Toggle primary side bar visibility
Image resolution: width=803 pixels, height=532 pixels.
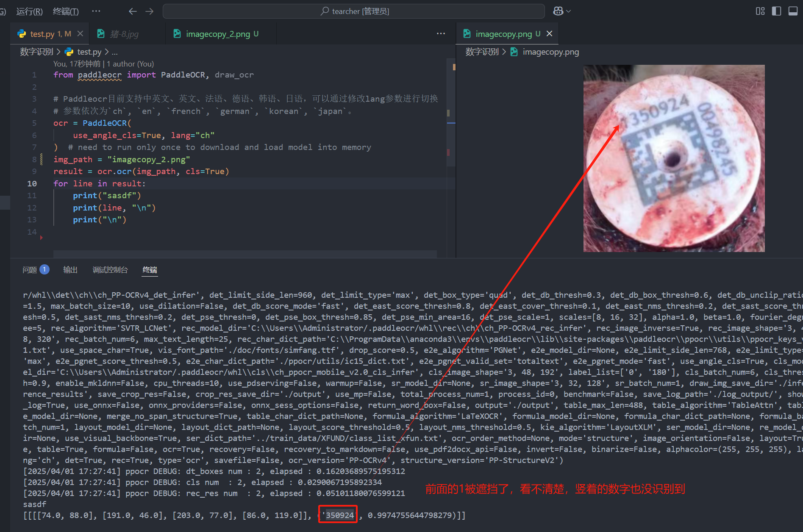pos(776,11)
